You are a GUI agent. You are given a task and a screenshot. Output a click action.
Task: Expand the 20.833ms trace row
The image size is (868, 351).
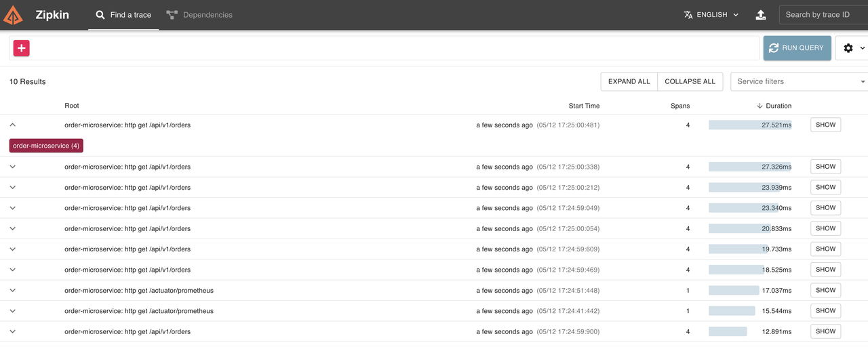click(x=13, y=229)
